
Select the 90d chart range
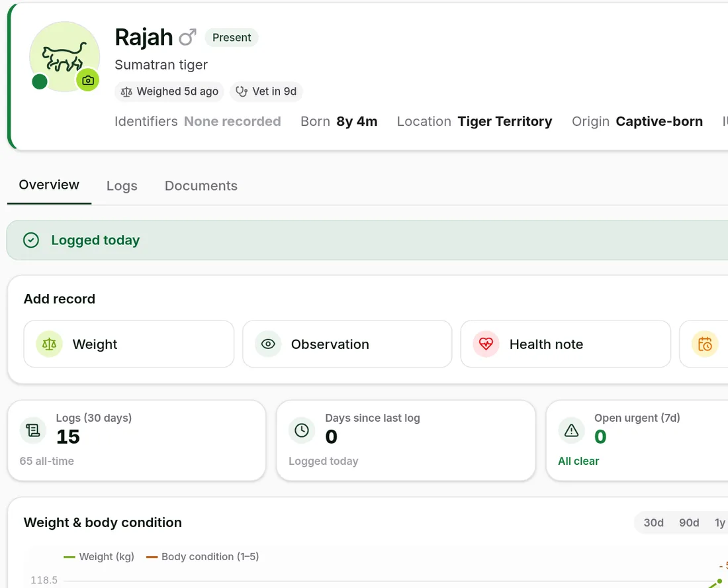(x=689, y=523)
